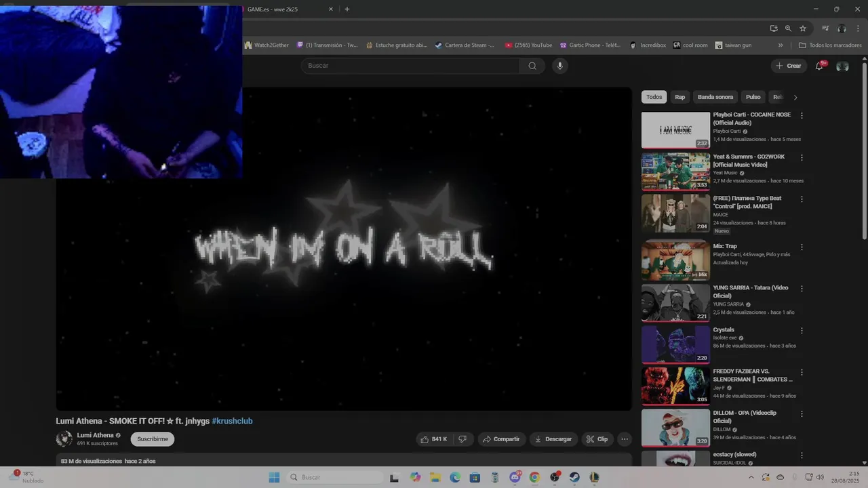868x488 pixels.
Task: Open Cartera de Steam bookmark
Action: pos(465,45)
